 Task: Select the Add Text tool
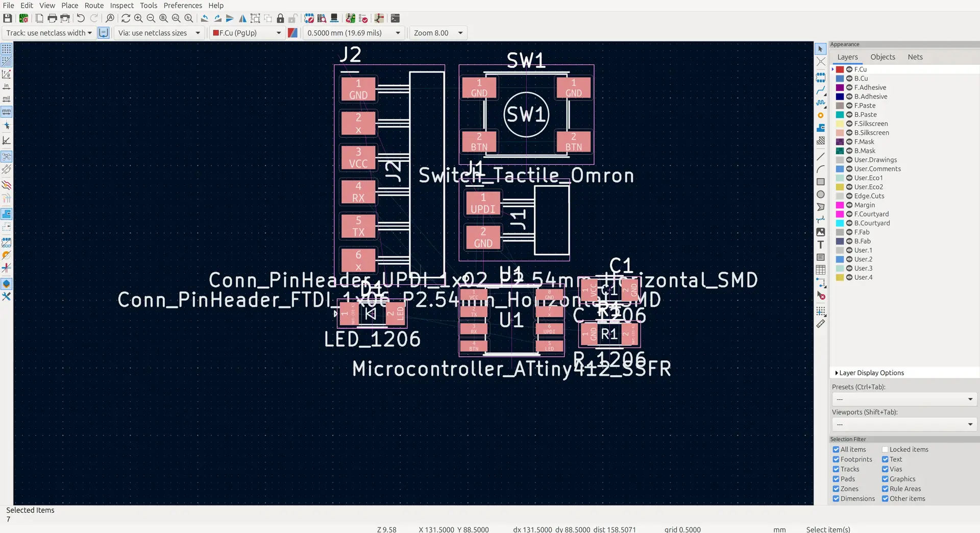pos(821,245)
